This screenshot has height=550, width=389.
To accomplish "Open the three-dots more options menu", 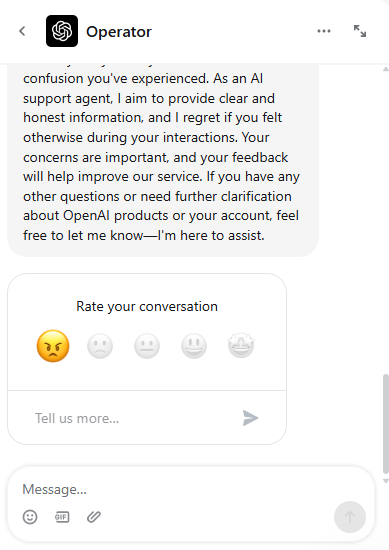I will point(324,31).
